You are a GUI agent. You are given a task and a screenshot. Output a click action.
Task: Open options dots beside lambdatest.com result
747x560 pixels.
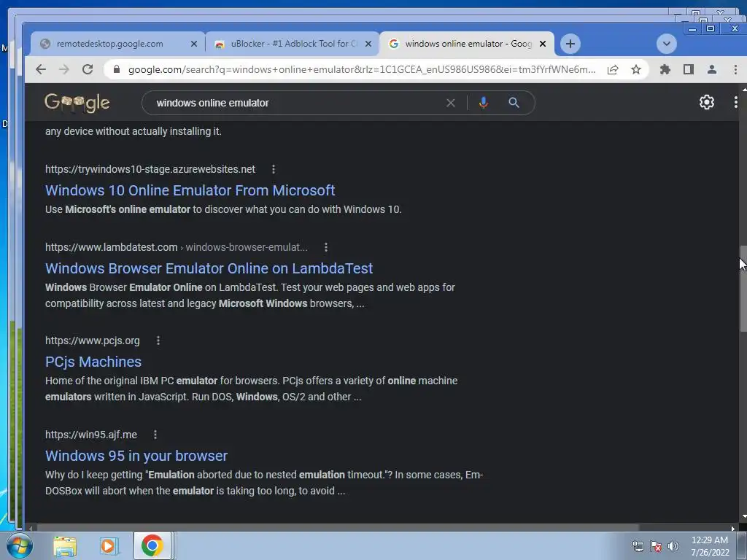coord(326,247)
